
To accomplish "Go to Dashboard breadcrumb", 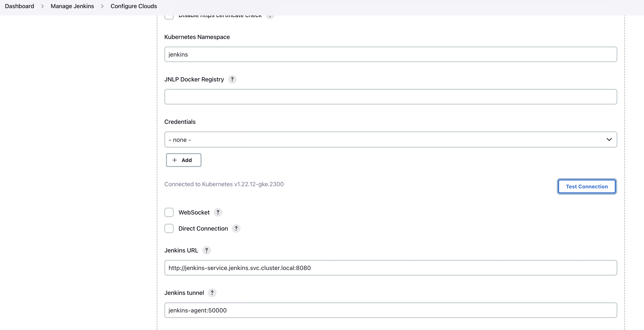I will coord(20,6).
